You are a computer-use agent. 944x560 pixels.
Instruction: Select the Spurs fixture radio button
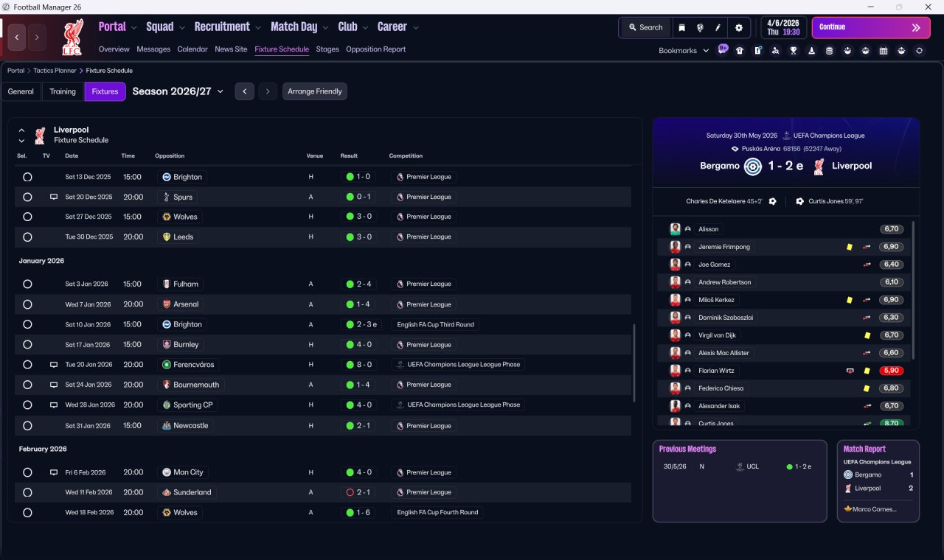[27, 197]
